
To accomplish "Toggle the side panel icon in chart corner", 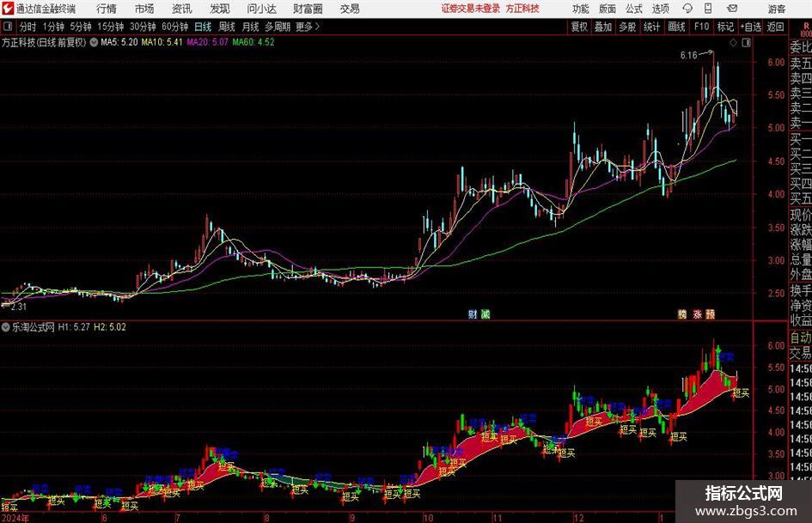I will pyautogui.click(x=746, y=43).
